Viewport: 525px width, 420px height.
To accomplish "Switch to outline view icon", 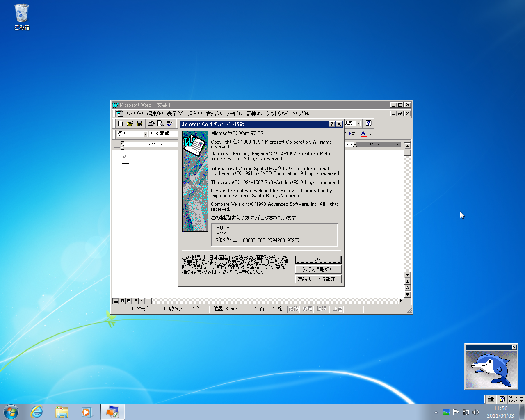I will tap(135, 301).
